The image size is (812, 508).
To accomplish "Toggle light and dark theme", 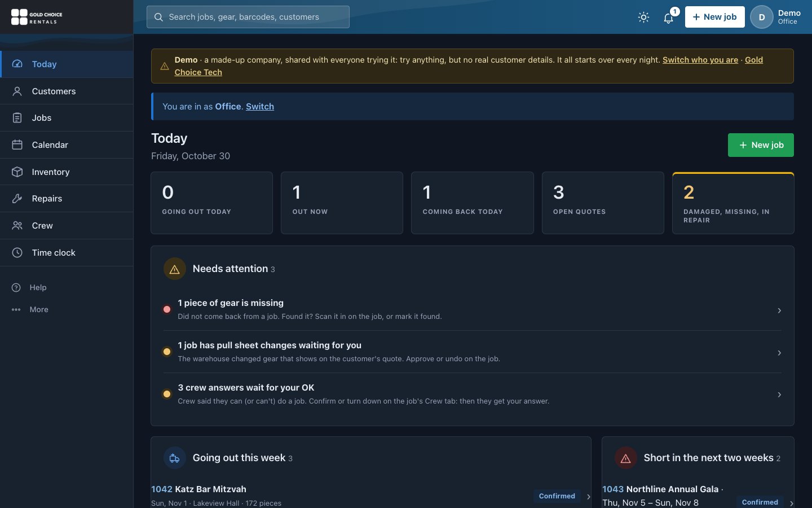I will (x=643, y=17).
